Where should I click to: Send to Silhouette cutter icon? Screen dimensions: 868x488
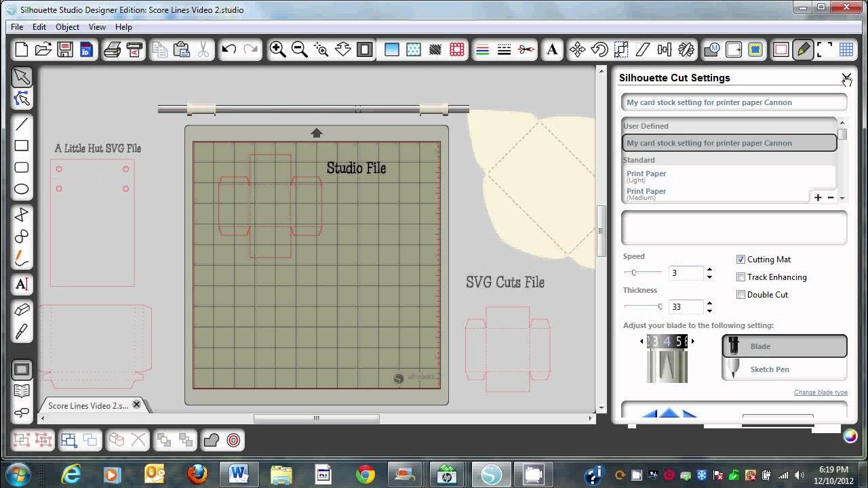tap(134, 49)
